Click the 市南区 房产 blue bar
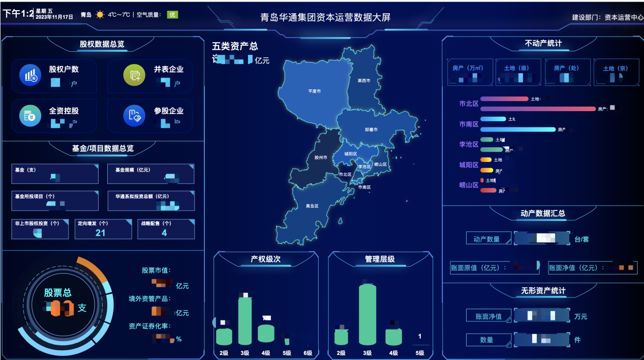 (x=518, y=129)
